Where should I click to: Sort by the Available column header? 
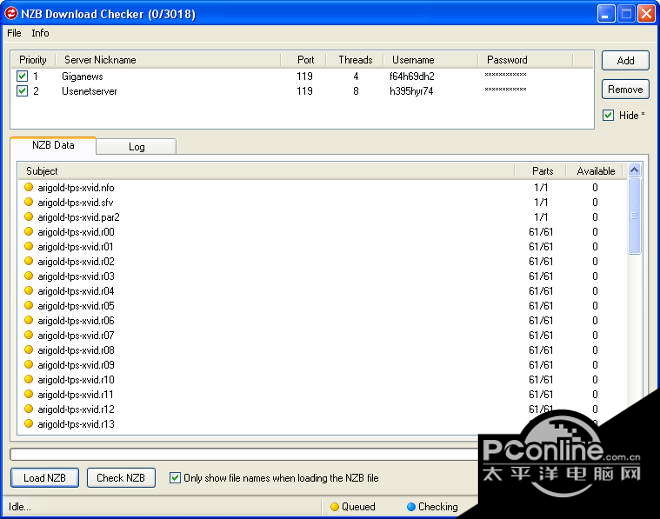(596, 171)
